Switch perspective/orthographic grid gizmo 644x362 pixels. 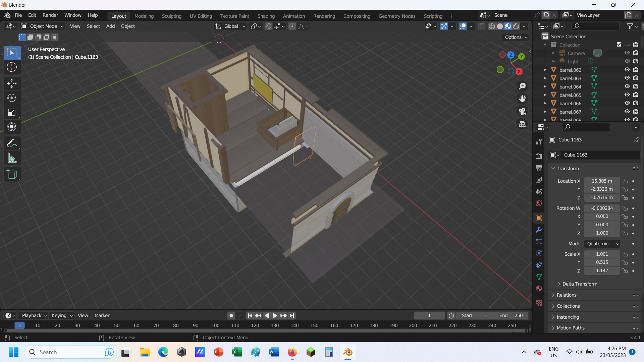pos(522,124)
